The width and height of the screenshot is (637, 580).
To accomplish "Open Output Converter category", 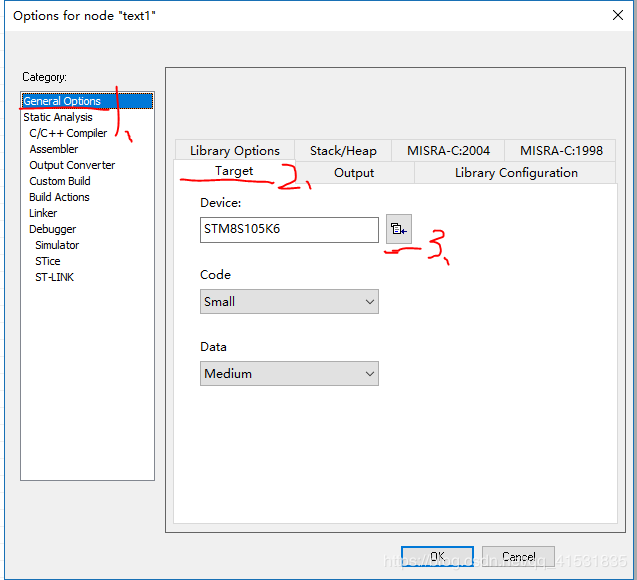I will pos(72,165).
